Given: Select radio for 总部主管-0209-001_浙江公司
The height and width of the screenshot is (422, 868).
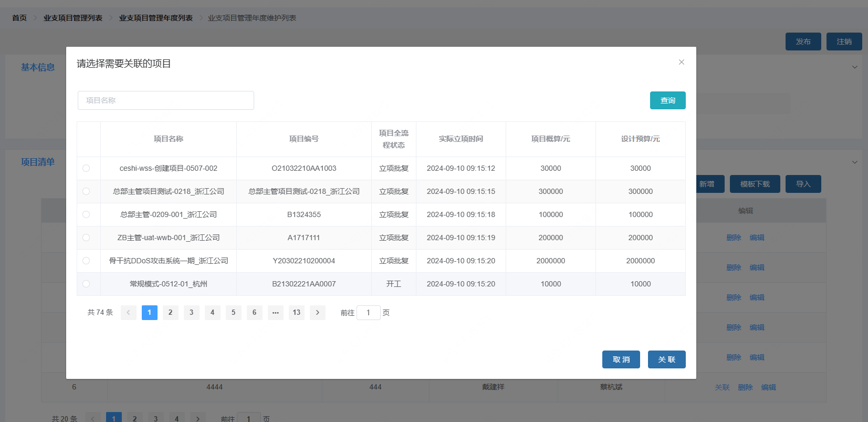Looking at the screenshot, I should tap(86, 214).
